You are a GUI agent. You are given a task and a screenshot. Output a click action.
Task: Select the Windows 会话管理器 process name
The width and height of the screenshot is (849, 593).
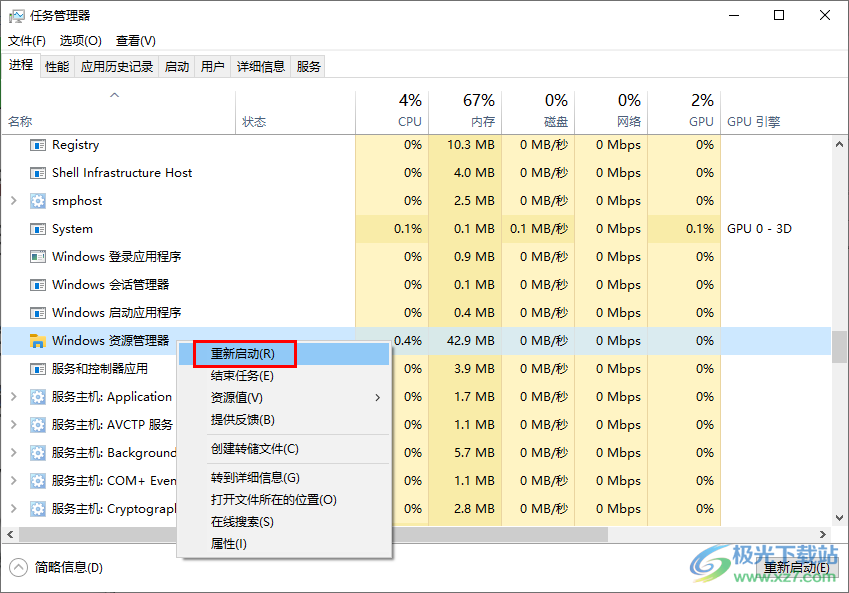(110, 285)
